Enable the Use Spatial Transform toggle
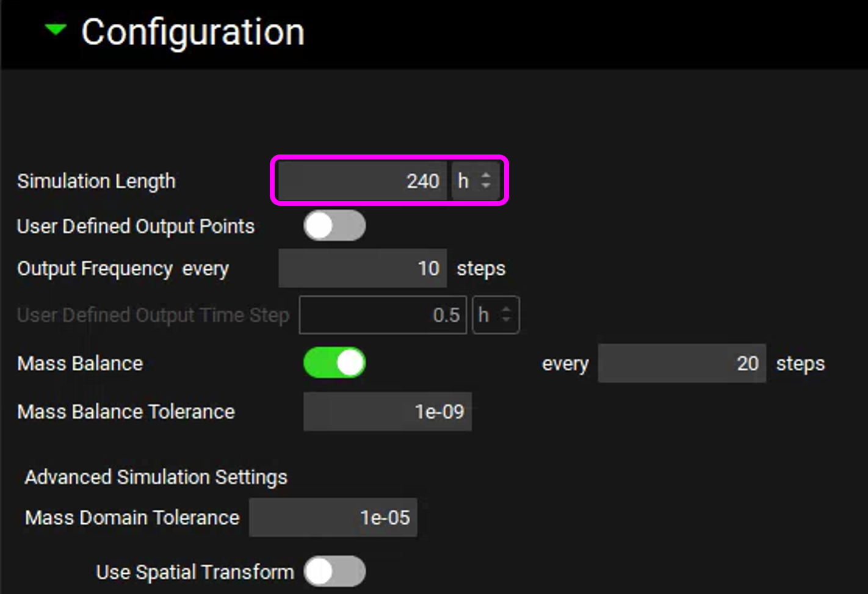 click(x=335, y=572)
